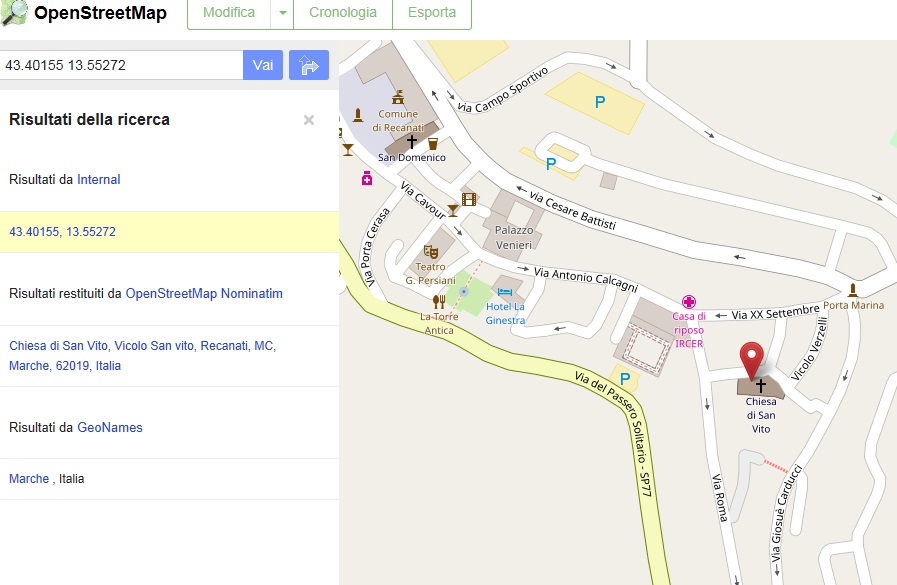Click the Via Giosuè Carducci street label
Viewport: 897px width, 585px height.
point(786,513)
